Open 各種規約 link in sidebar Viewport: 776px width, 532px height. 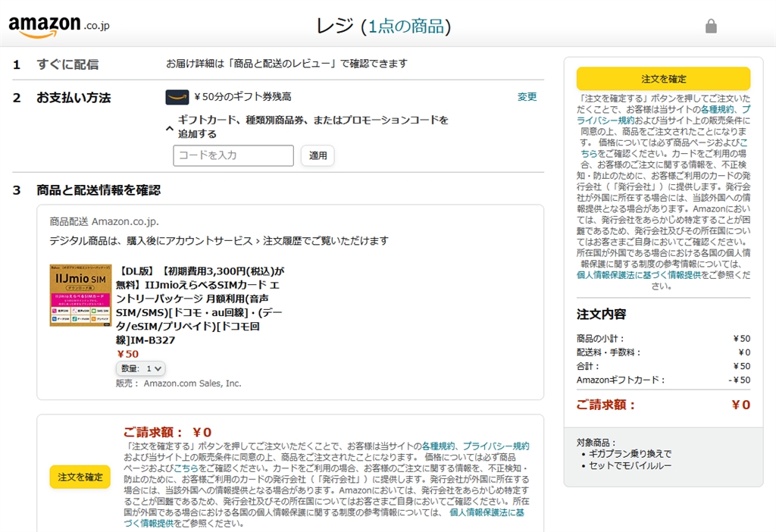(x=717, y=109)
